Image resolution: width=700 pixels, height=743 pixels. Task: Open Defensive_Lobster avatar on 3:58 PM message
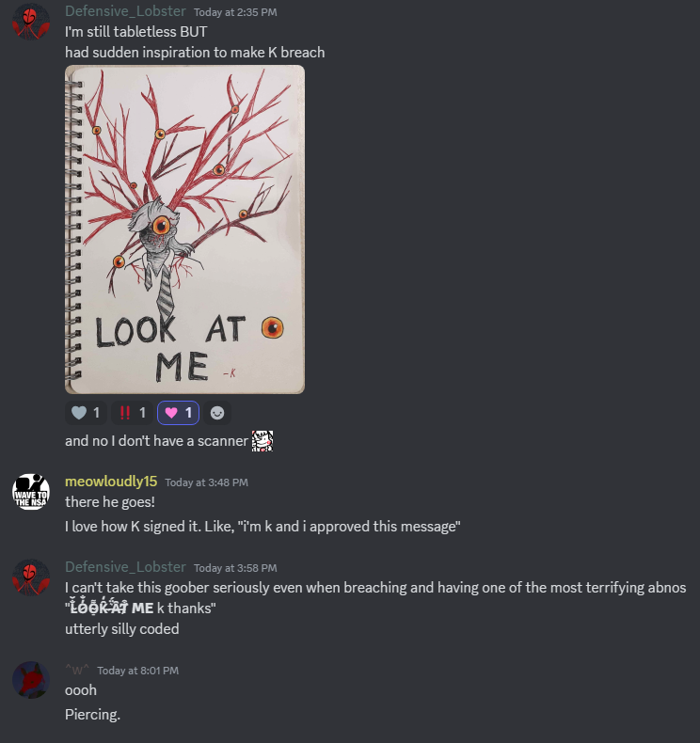(31, 577)
